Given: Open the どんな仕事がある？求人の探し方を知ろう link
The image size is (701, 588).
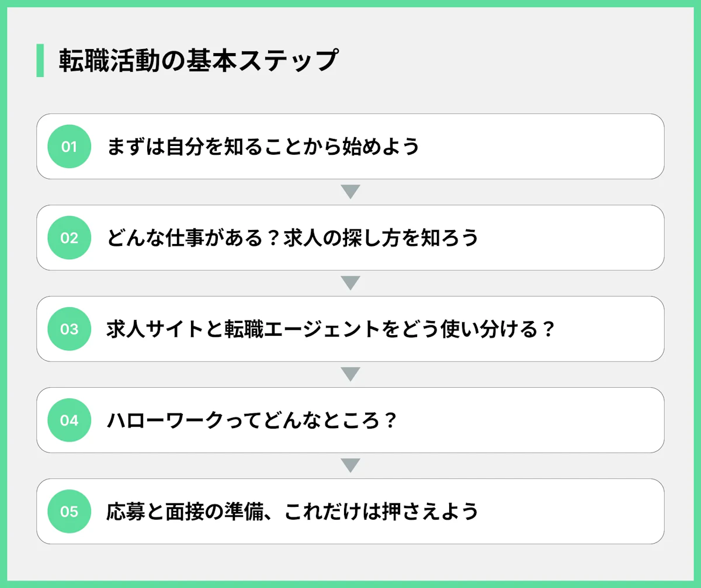Looking at the screenshot, I should point(292,238).
